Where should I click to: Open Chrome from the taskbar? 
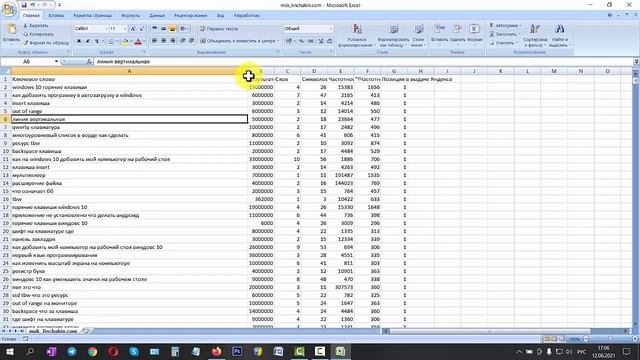tap(93, 351)
